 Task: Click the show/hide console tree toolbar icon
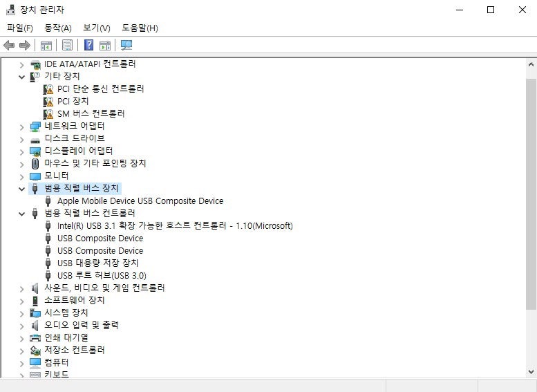click(46, 45)
